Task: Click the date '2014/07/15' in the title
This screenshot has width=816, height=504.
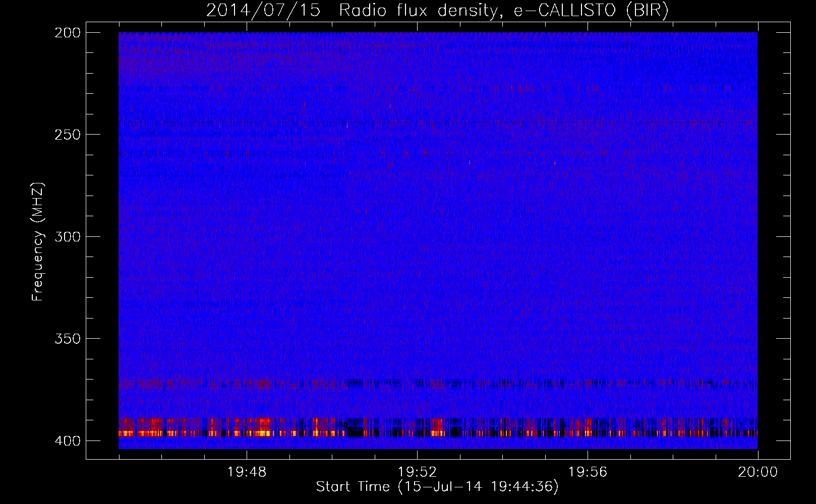Action: (263, 11)
